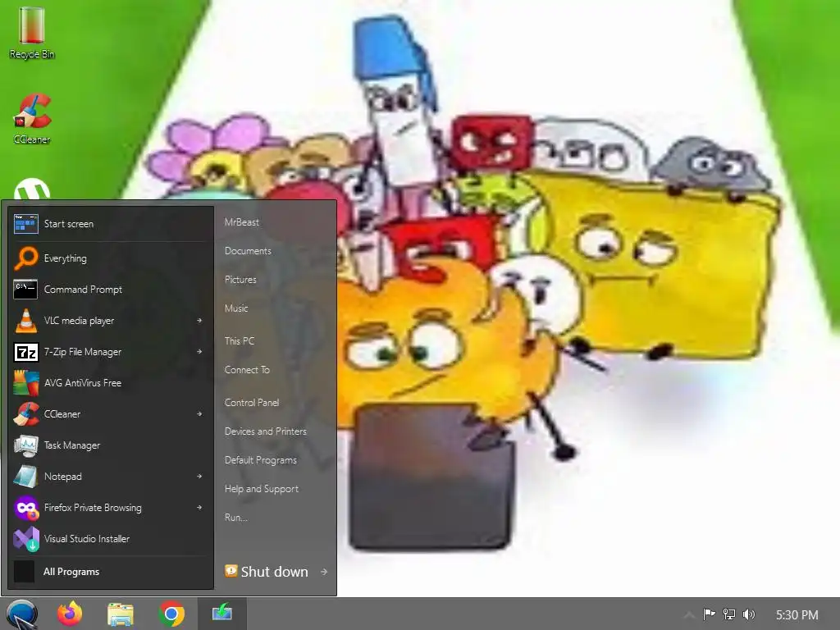Viewport: 840px width, 630px height.
Task: Expand Notepad recent items arrow
Action: click(x=199, y=477)
